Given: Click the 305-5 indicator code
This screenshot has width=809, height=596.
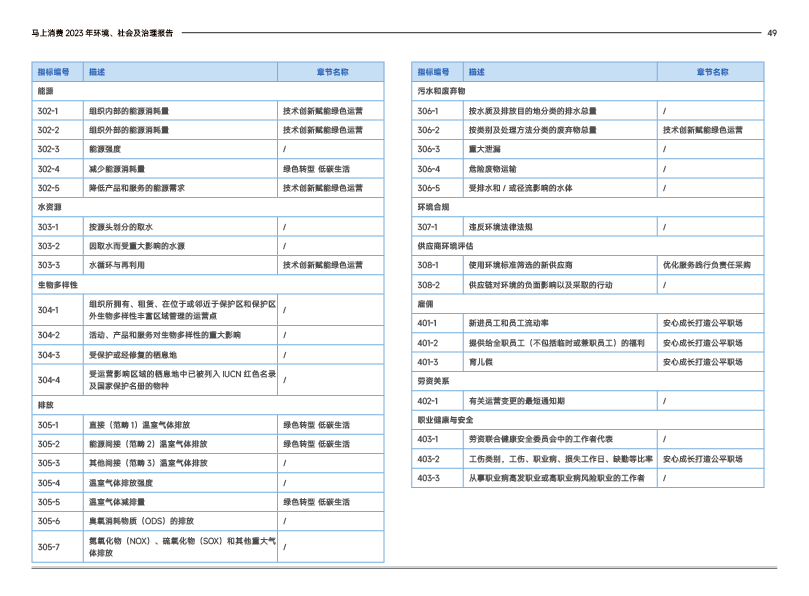Looking at the screenshot, I should point(48,502).
